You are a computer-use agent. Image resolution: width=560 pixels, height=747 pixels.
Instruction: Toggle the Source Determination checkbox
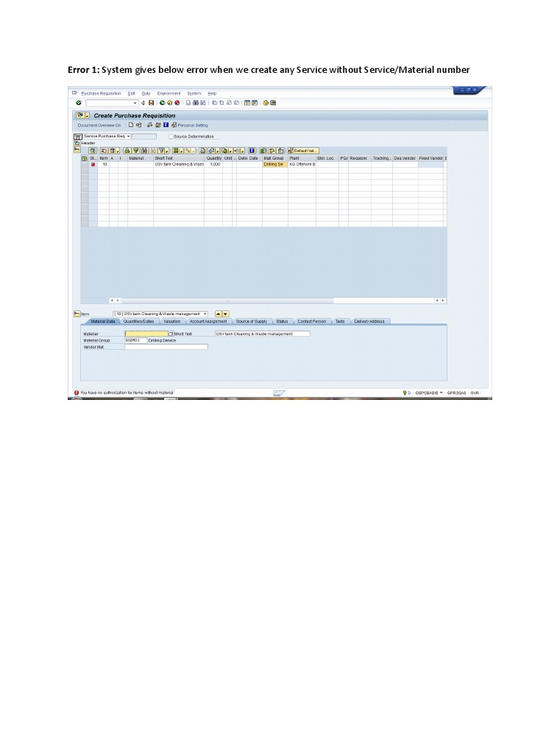coord(171,136)
